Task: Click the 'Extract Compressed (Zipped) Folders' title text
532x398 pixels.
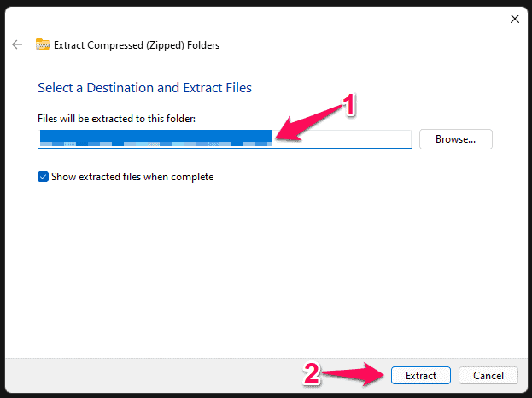Action: [x=137, y=44]
